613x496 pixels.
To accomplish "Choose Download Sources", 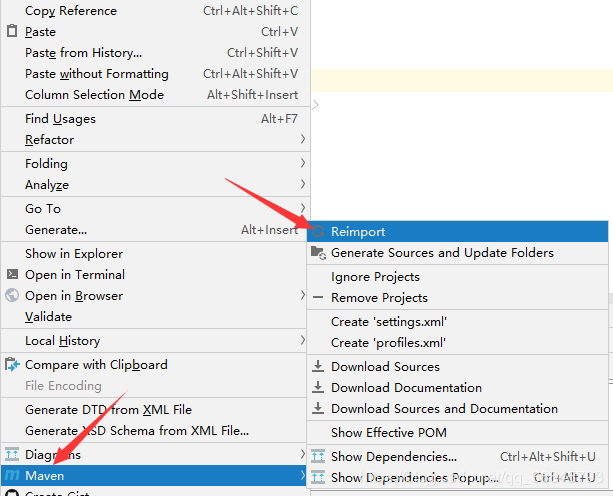I will pyautogui.click(x=457, y=367).
